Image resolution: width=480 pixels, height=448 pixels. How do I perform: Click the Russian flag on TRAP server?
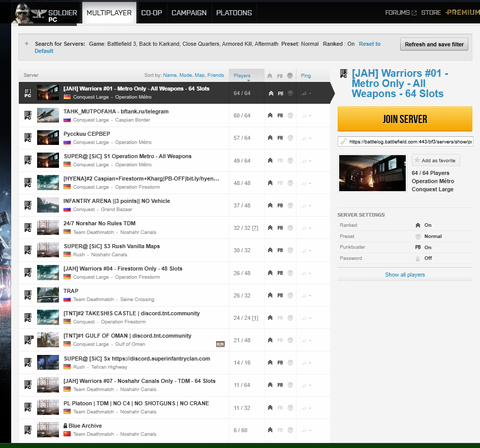click(67, 299)
